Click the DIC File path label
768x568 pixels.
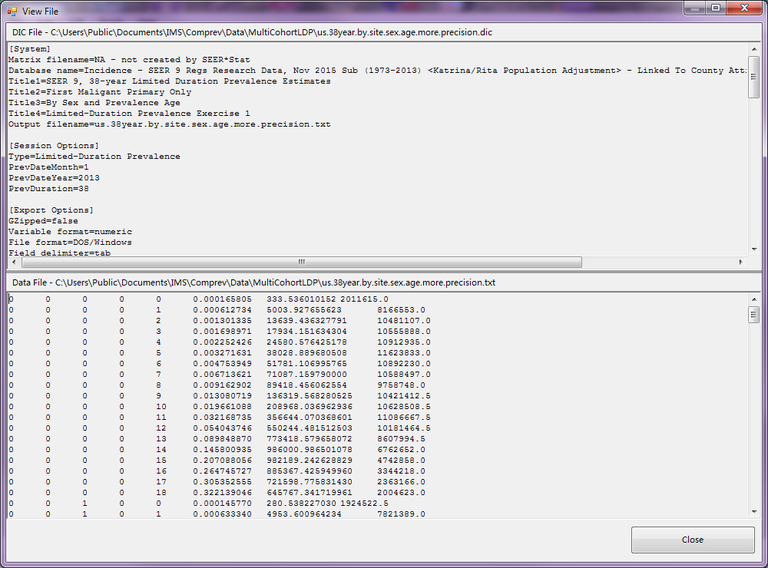251,33
